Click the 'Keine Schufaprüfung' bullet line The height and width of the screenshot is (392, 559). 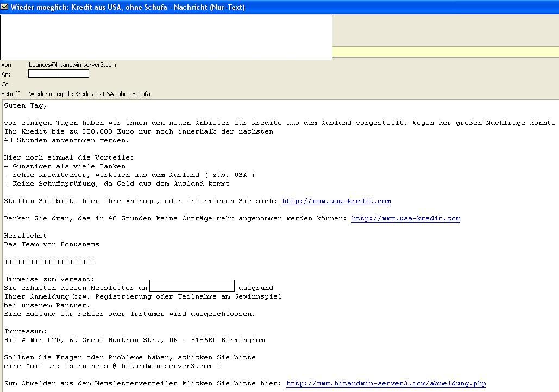point(116,184)
